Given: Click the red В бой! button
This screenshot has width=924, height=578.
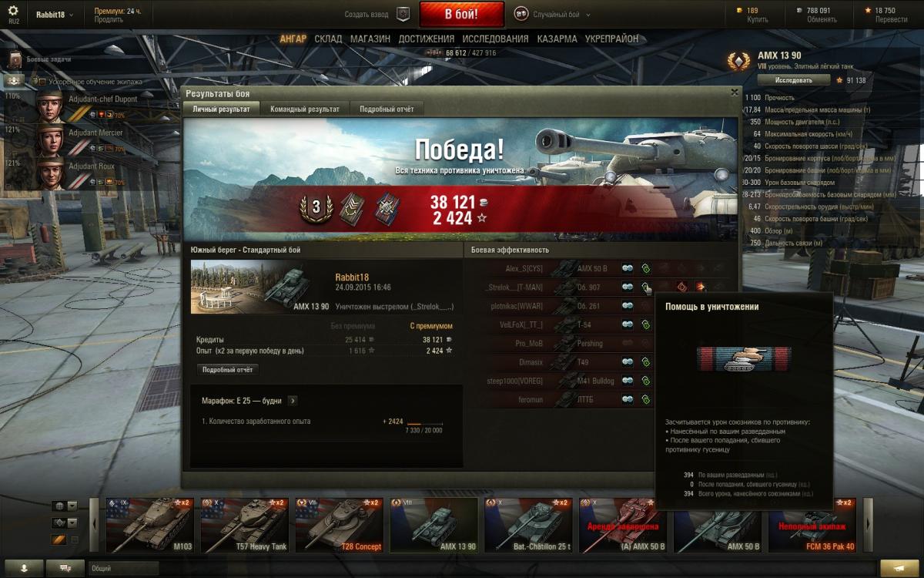Looking at the screenshot, I should 461,14.
